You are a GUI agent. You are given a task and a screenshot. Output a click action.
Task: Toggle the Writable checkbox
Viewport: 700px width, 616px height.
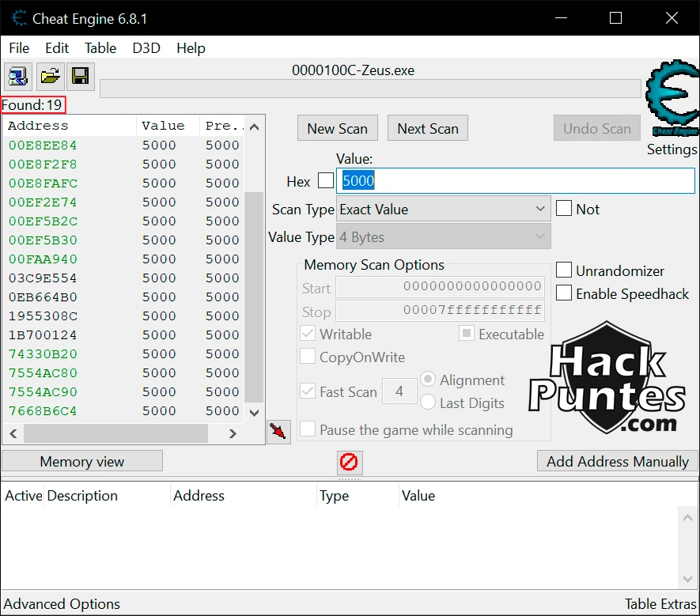[308, 334]
